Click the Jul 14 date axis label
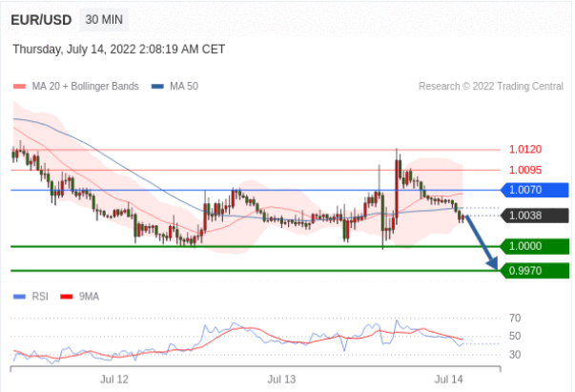The height and width of the screenshot is (392, 575). [x=448, y=379]
